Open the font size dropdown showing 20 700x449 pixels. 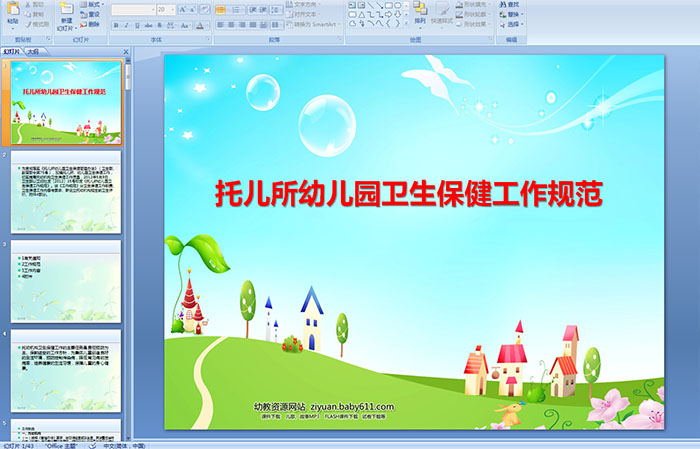point(166,9)
